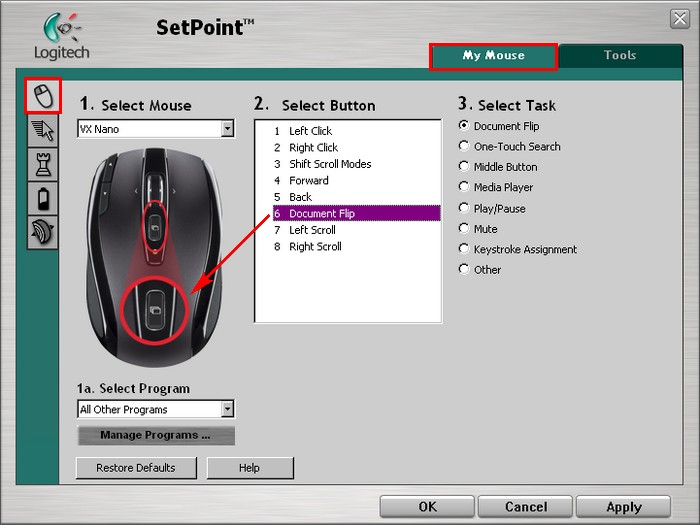The image size is (700, 525).
Task: Open the mouse battery status icon
Action: [43, 199]
